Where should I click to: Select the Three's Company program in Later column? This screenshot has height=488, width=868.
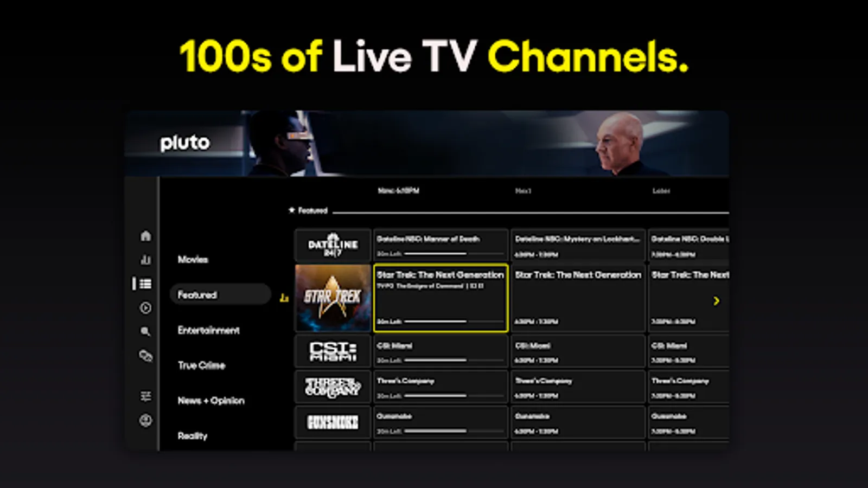(x=688, y=387)
